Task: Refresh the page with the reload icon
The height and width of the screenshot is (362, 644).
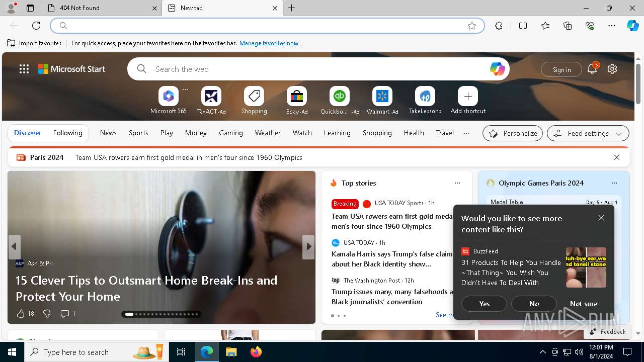Action: pos(36,26)
